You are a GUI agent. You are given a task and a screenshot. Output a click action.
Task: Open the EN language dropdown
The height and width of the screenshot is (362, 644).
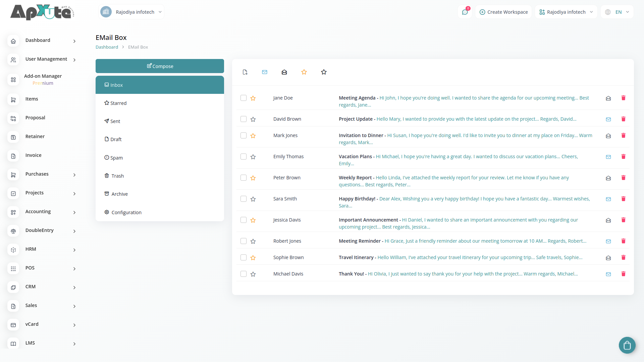618,12
